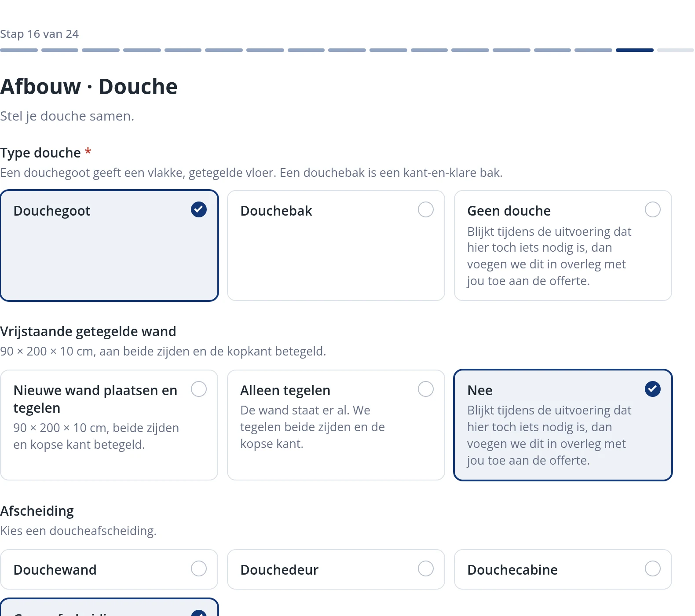This screenshot has height=616, width=695.
Task: Choose Douchedeur as afscheiding
Action: click(x=336, y=569)
